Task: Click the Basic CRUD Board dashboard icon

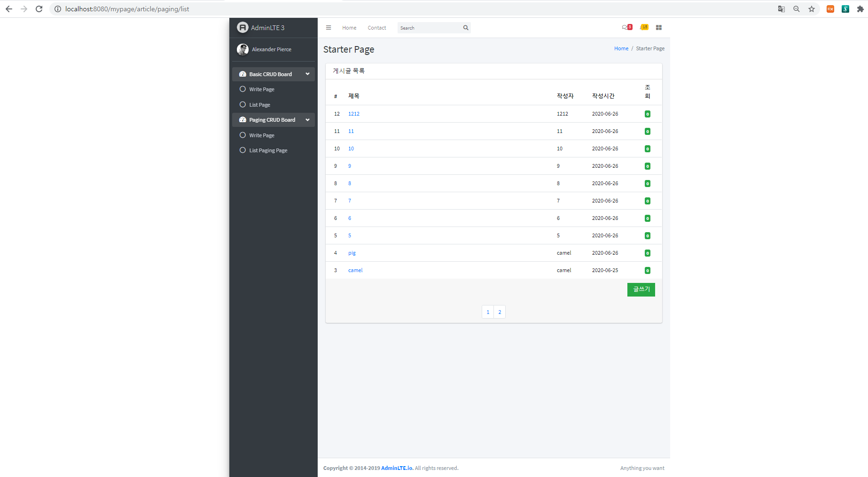Action: point(242,74)
